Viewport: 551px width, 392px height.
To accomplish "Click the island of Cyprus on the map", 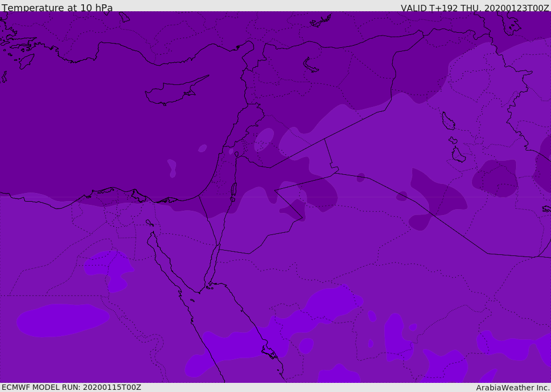I will [x=173, y=92].
